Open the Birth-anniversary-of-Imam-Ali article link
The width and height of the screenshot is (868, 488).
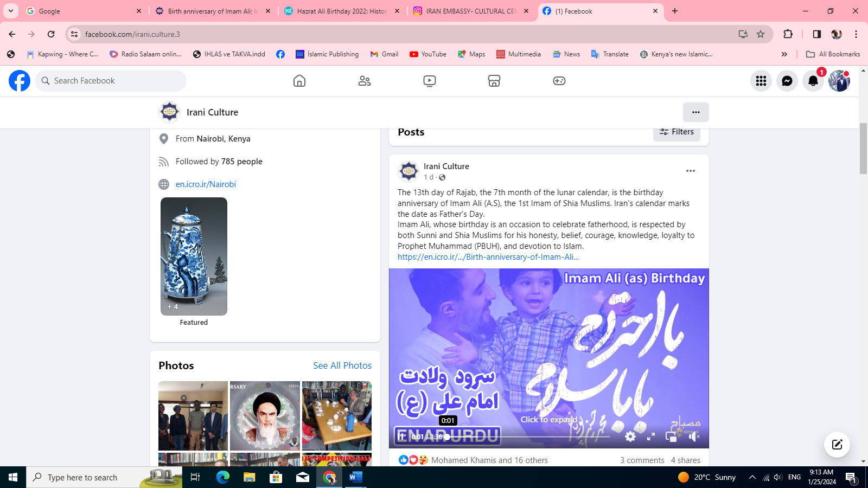pos(488,257)
